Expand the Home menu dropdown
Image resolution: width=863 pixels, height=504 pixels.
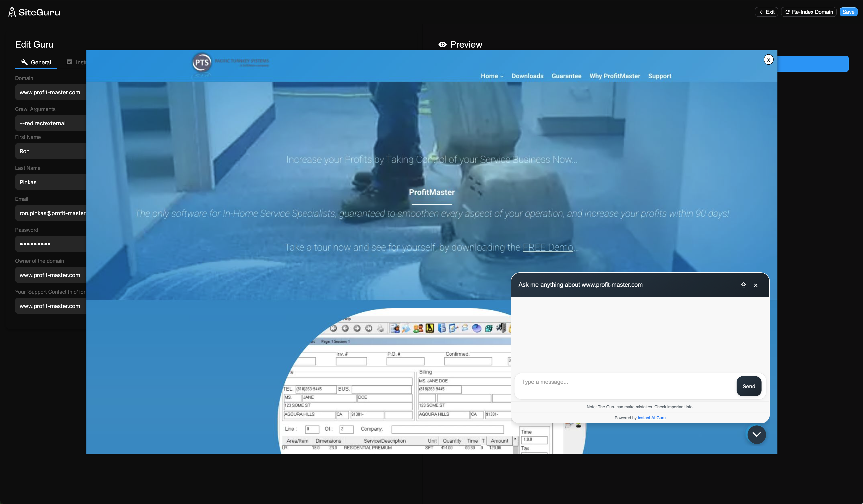click(x=492, y=76)
